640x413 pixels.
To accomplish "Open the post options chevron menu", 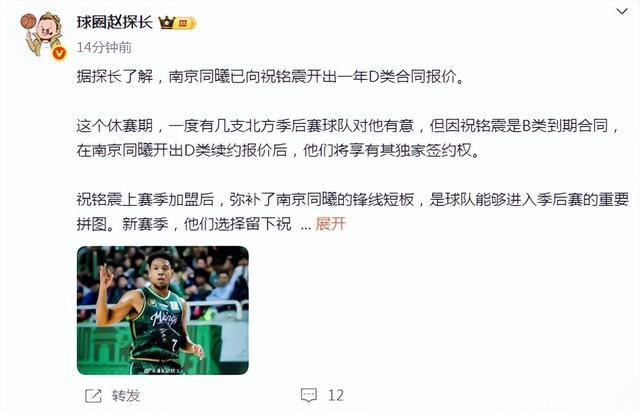I will 622,11.
